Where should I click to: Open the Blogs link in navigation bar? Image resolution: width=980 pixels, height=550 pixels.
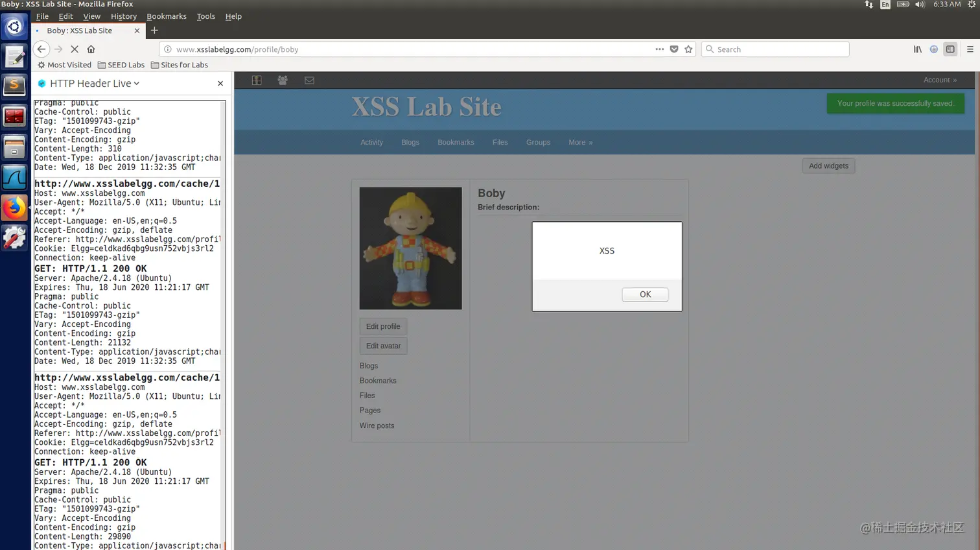pyautogui.click(x=410, y=142)
